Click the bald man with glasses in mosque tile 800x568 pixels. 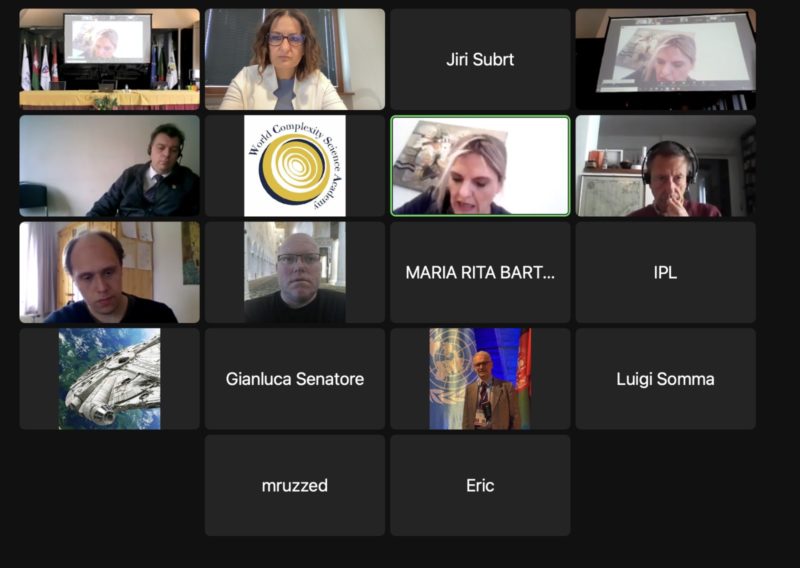[295, 273]
